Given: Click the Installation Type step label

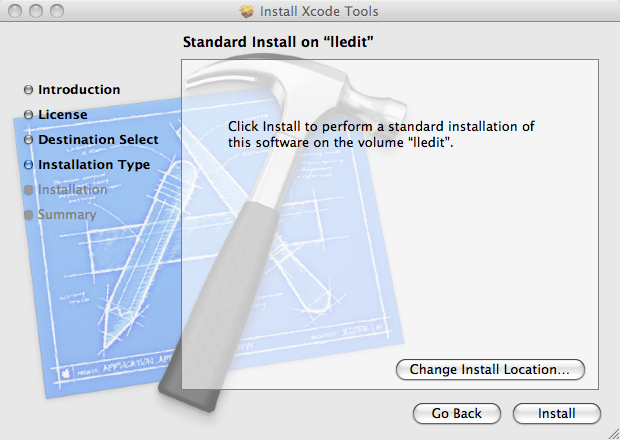Looking at the screenshot, I should pyautogui.click(x=94, y=165).
